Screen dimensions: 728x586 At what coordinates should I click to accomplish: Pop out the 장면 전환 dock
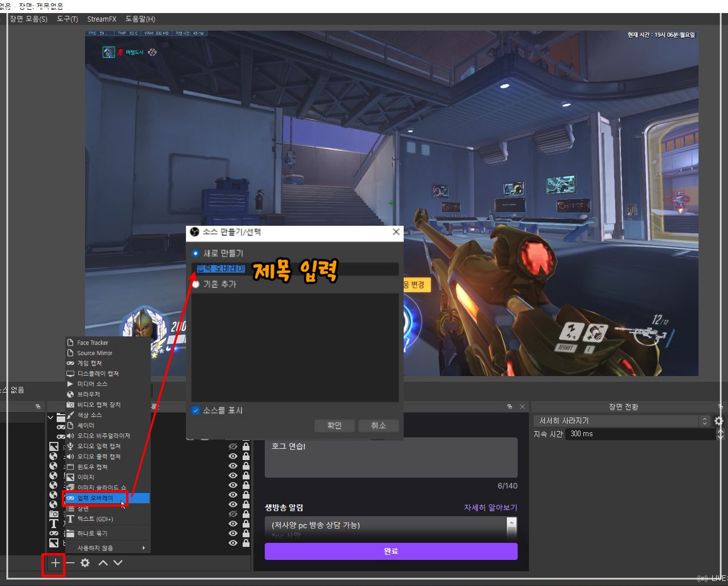[721, 407]
